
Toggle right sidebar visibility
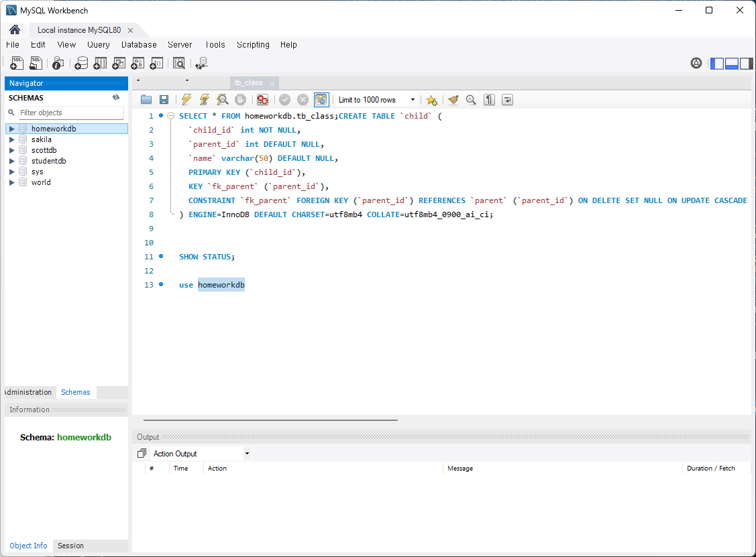coord(747,63)
